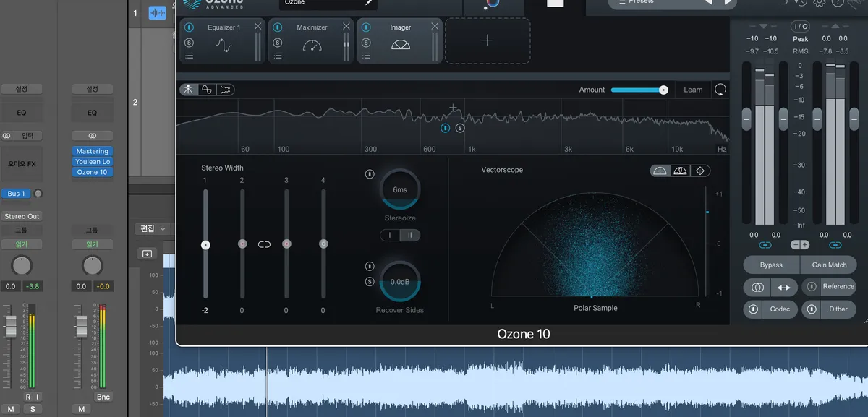Solo the Imager module
Image resolution: width=868 pixels, height=417 pixels.
(x=365, y=42)
